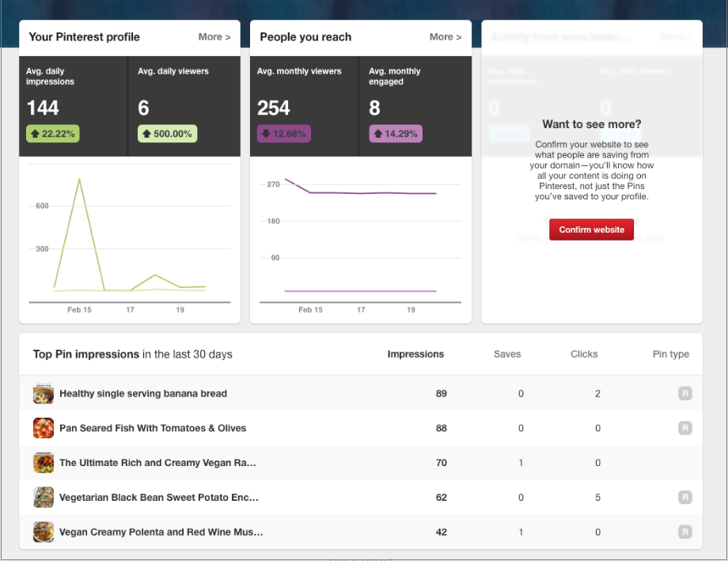Sort by Clicks column header
The height and width of the screenshot is (561, 728).
[x=584, y=354]
